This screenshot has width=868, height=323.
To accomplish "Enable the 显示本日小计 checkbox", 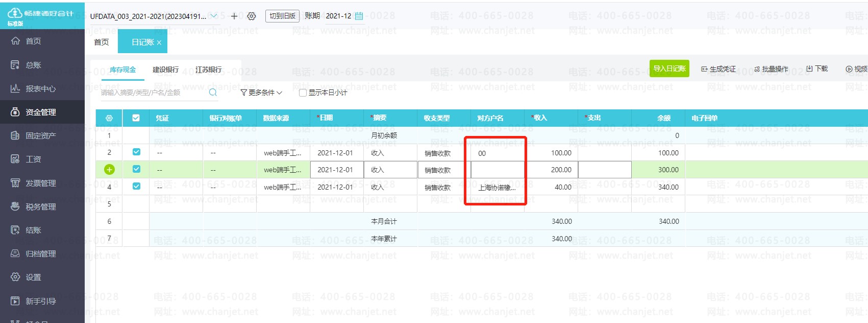I will (303, 93).
